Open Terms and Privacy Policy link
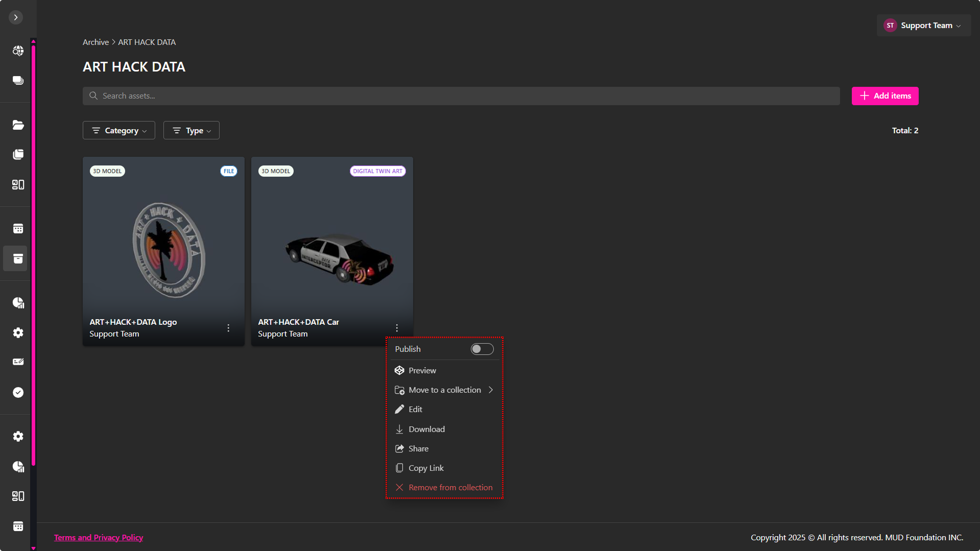This screenshot has height=551, width=980. [x=99, y=538]
